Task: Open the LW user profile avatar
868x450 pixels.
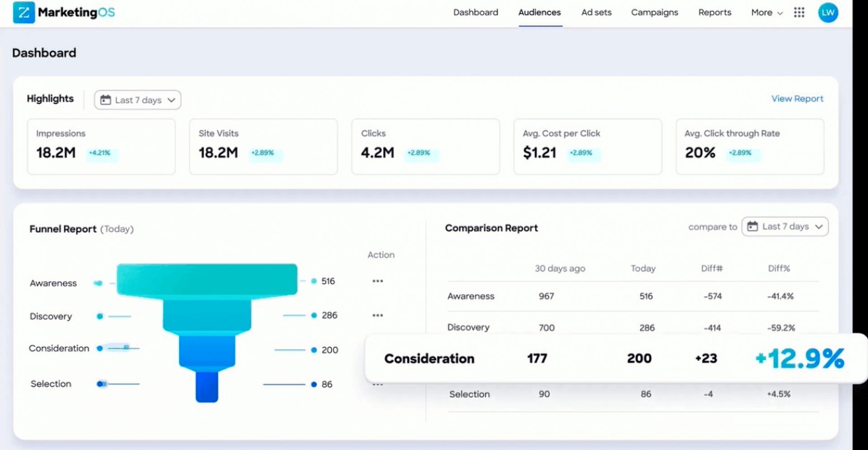Action: (x=828, y=13)
